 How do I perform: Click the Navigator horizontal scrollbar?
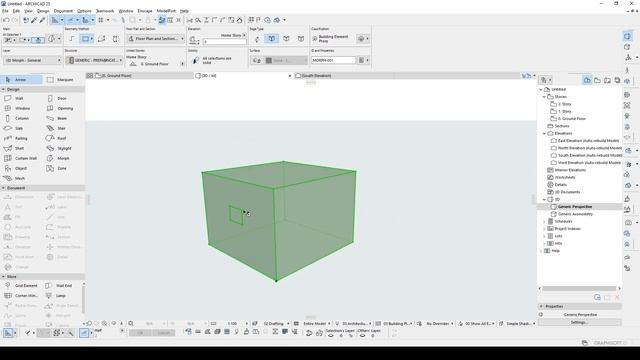pyautogui.click(x=579, y=289)
